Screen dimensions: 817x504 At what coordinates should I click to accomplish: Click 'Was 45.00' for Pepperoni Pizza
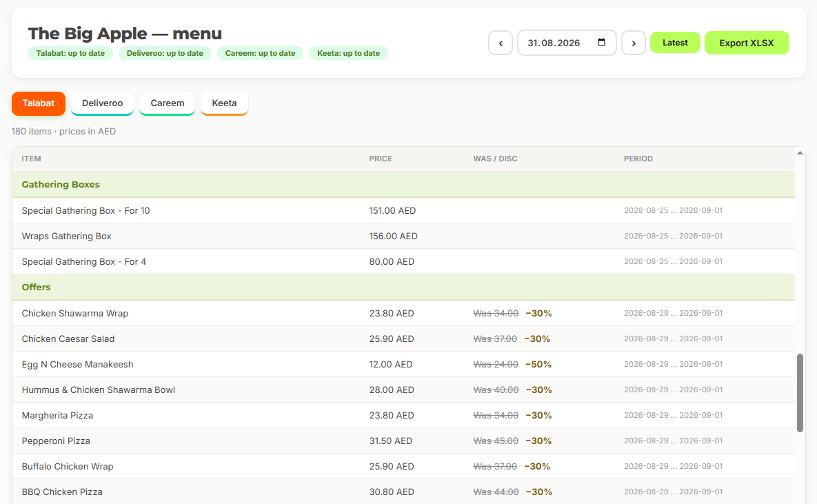coord(496,441)
